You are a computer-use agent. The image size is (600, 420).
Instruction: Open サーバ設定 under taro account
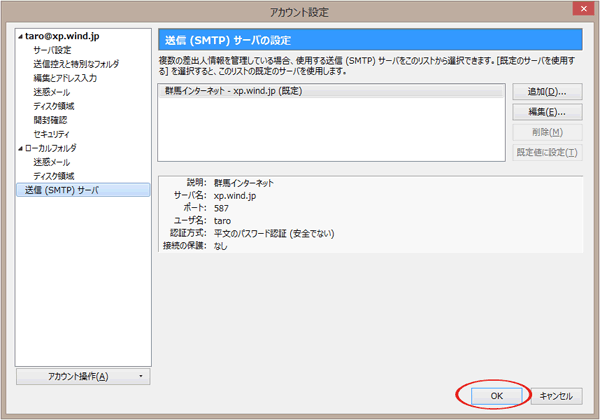pos(52,50)
